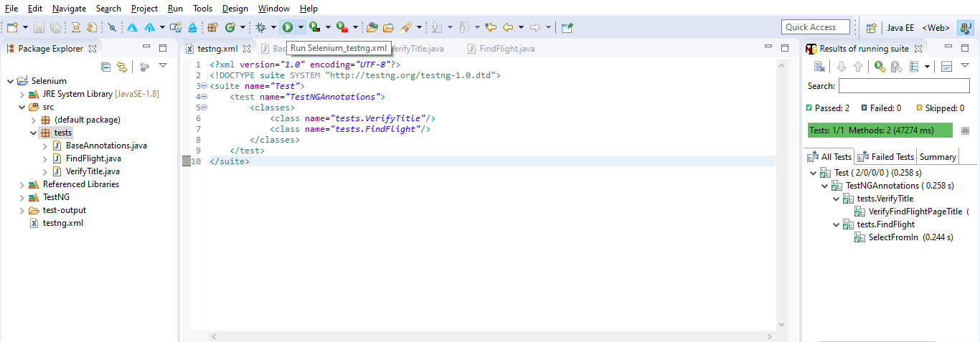Click the Open Task folder icon

pyautogui.click(x=388, y=27)
